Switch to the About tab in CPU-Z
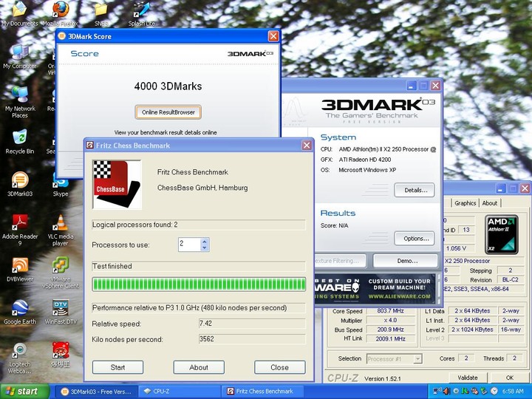Viewport: 532px width, 399px height. tap(490, 203)
